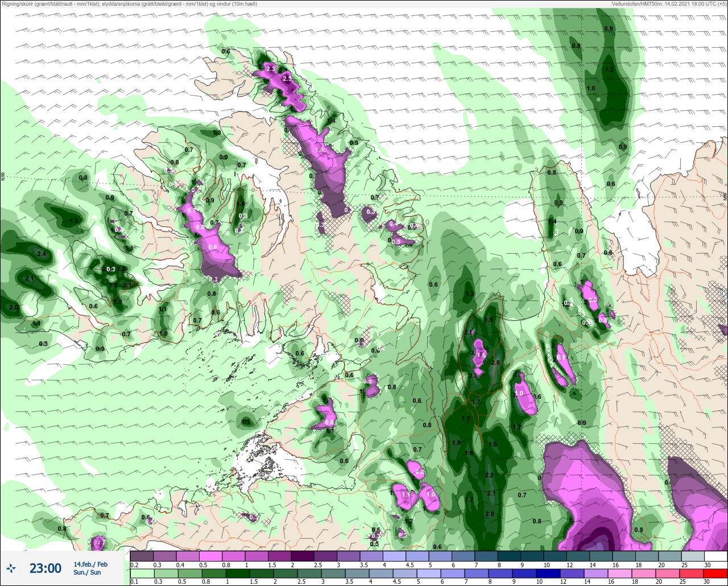Click the darkest purple swatch in upper legend
The image size is (728, 586).
click(302, 556)
